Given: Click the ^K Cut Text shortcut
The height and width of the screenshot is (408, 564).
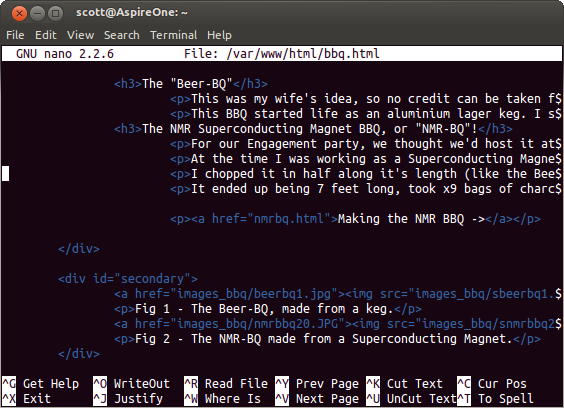Looking at the screenshot, I should (x=404, y=384).
